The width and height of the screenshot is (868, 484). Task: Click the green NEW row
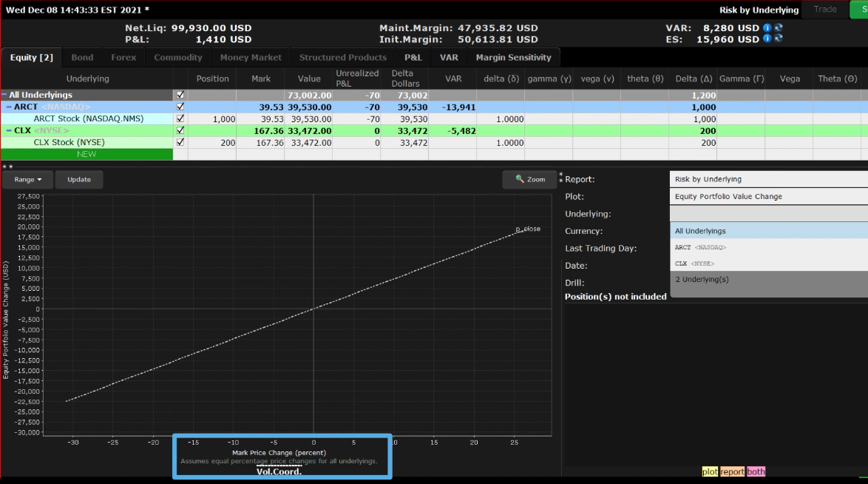point(87,155)
